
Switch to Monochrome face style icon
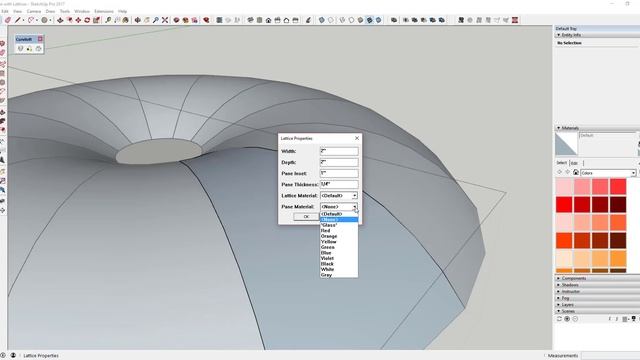click(378, 20)
